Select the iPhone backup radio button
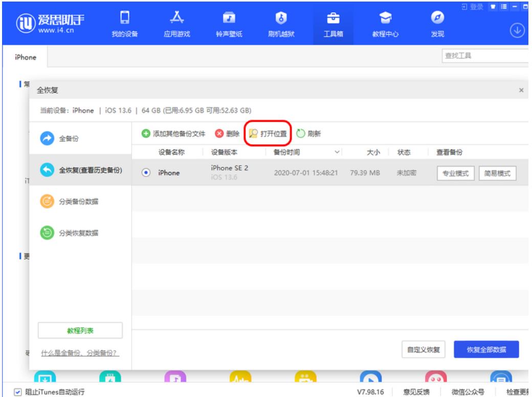The width and height of the screenshot is (532, 397). pos(146,173)
